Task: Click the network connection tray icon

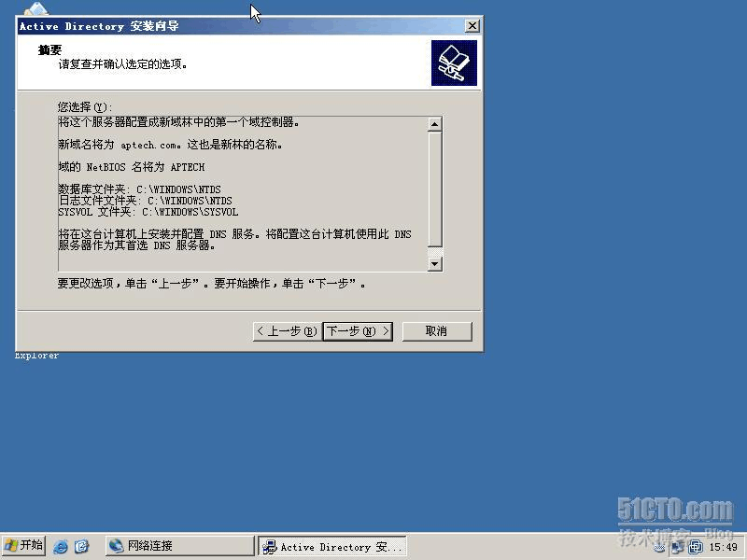Action: tap(679, 547)
